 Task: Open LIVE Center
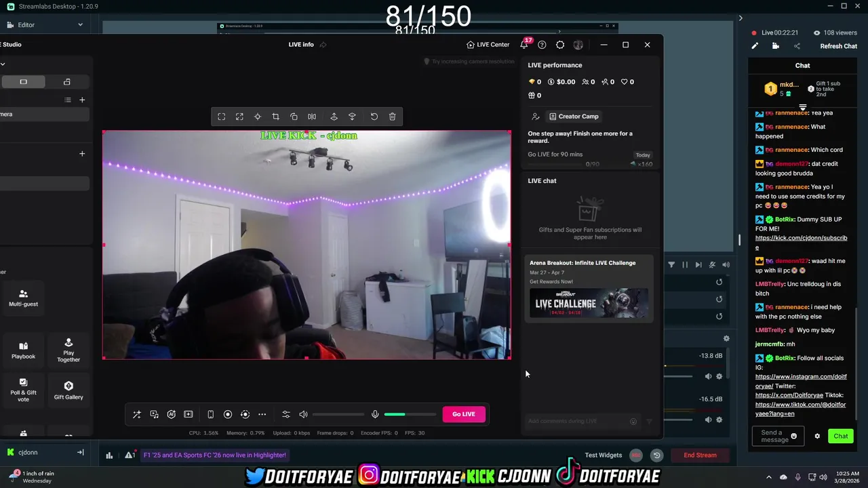(x=488, y=45)
